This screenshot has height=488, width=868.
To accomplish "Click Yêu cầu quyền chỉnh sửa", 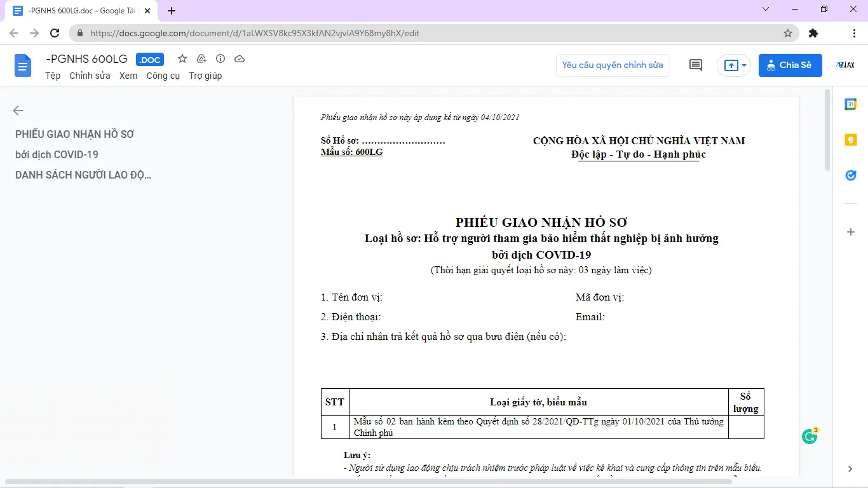I will pyautogui.click(x=612, y=65).
